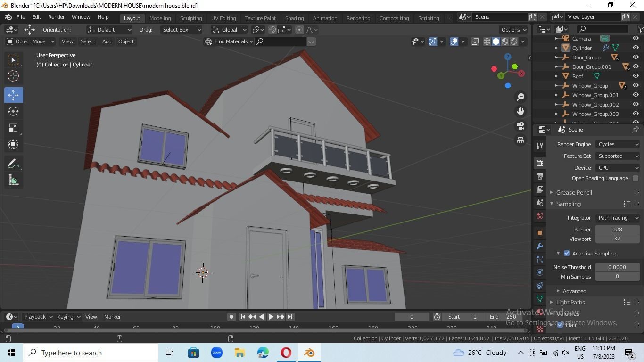Click the viewport zoom magnifier icon
The width and height of the screenshot is (644, 362).
coord(520,97)
